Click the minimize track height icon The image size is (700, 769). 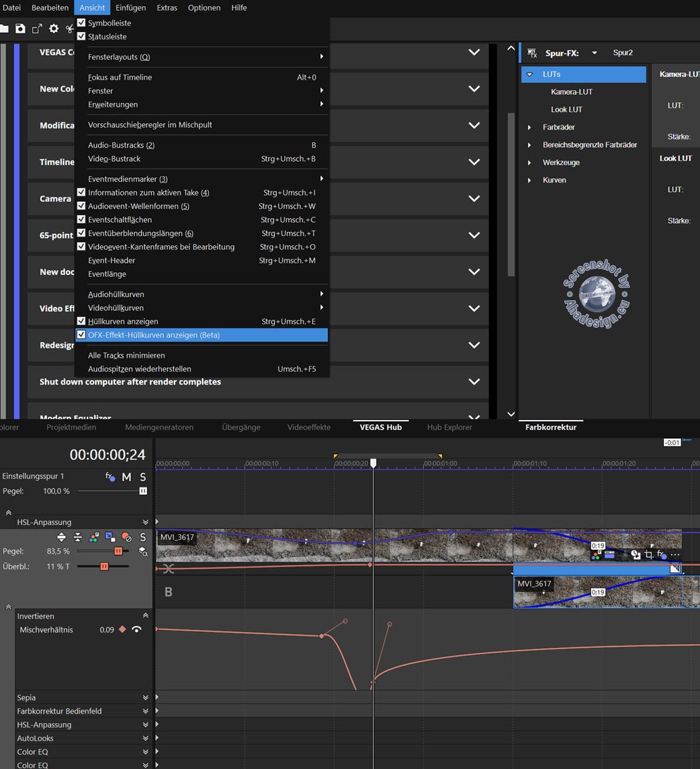[78, 537]
